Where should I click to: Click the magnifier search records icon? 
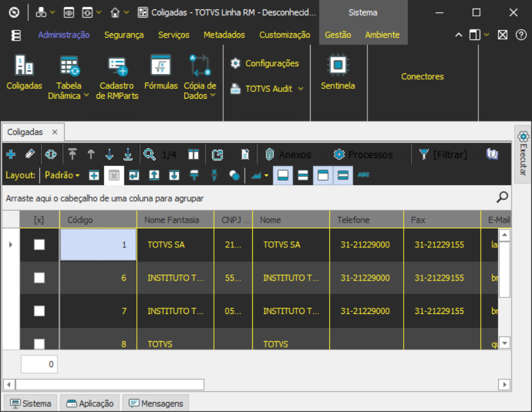149,154
